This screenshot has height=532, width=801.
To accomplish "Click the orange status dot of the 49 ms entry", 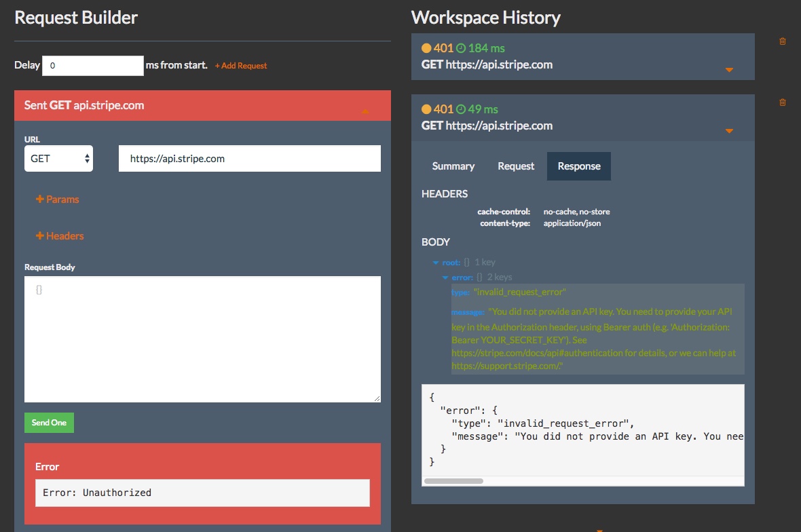I will 426,109.
